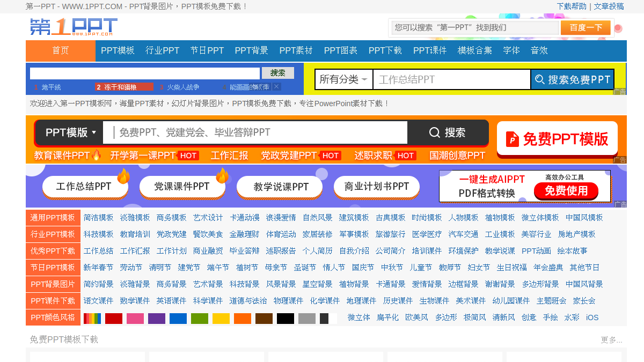The image size is (644, 362).
Task: Pick the orange color swatch
Action: coord(243,319)
